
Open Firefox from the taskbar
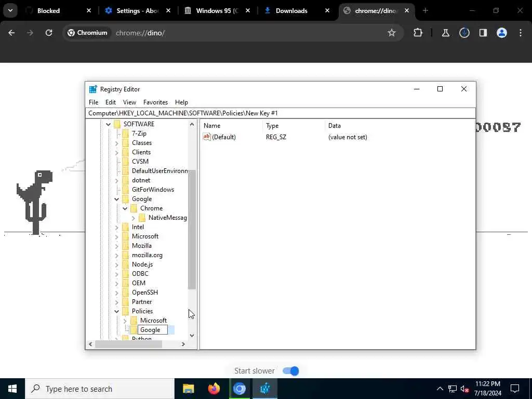214,389
